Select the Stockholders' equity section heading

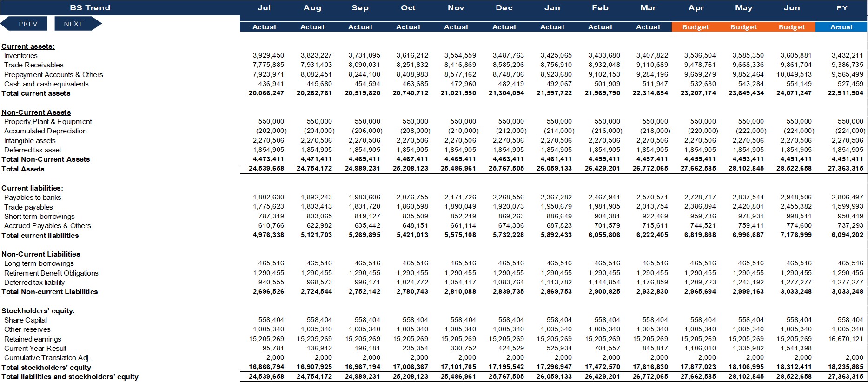click(38, 311)
